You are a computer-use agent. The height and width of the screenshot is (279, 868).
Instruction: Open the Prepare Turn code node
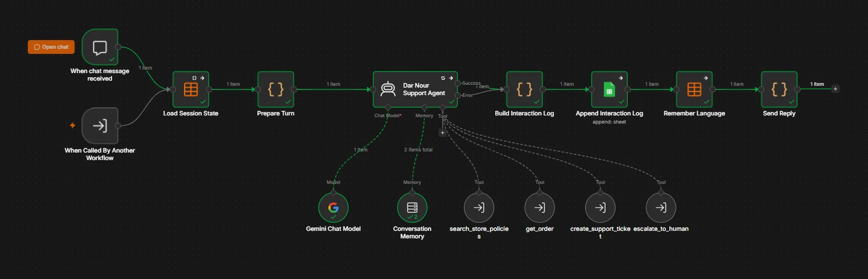coord(276,89)
